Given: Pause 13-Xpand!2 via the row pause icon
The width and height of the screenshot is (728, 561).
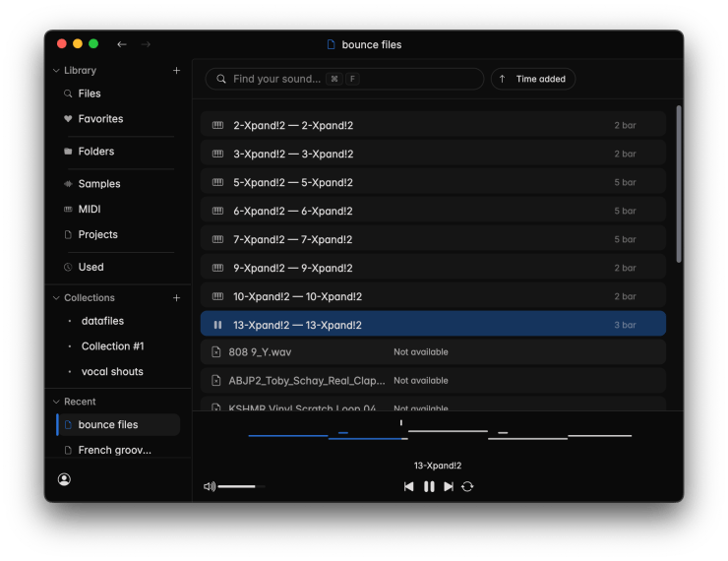Looking at the screenshot, I should (x=217, y=325).
